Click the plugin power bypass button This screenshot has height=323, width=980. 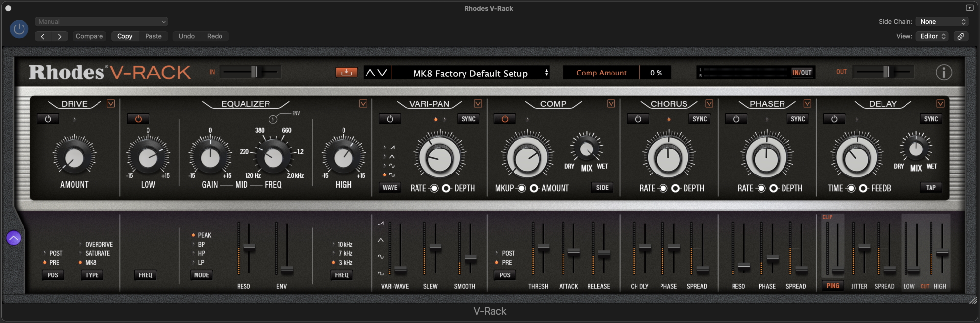click(x=19, y=29)
